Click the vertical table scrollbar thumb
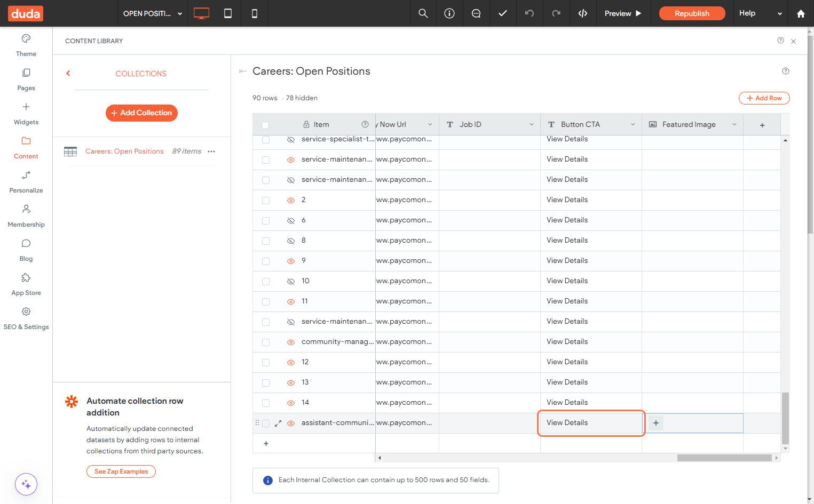The height and width of the screenshot is (504, 814). tap(785, 418)
